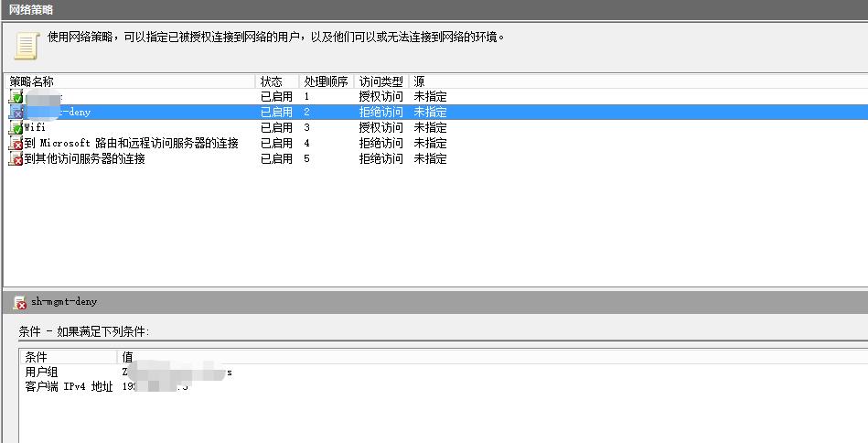Select the 用户组 condition row
The width and height of the screenshot is (868, 443).
[41, 372]
